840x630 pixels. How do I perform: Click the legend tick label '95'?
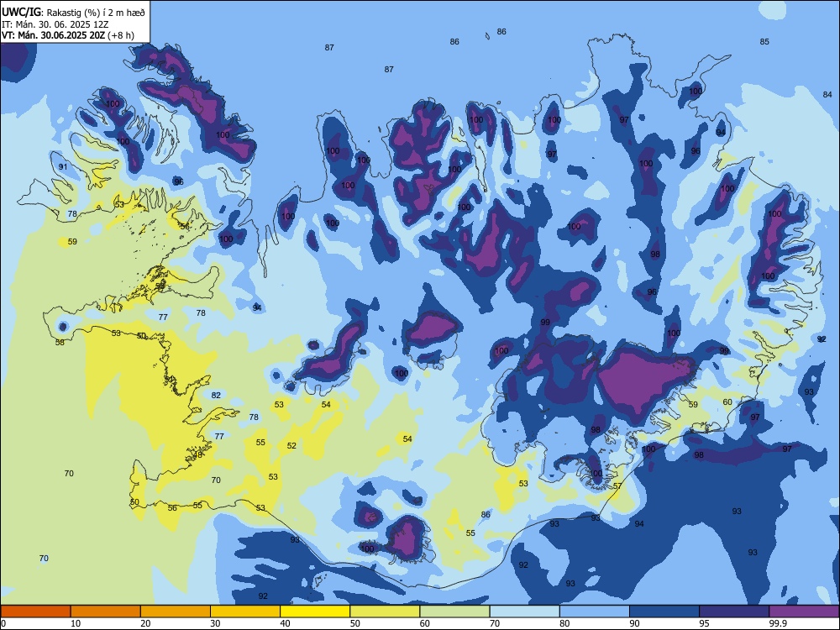tap(704, 623)
